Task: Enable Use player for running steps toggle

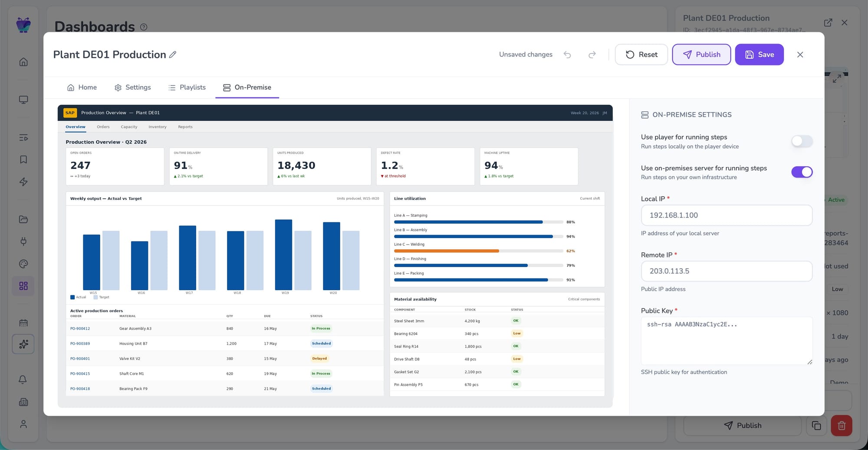Action: (x=802, y=141)
